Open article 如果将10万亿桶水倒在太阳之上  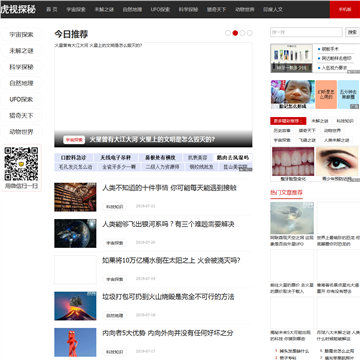[171, 261]
